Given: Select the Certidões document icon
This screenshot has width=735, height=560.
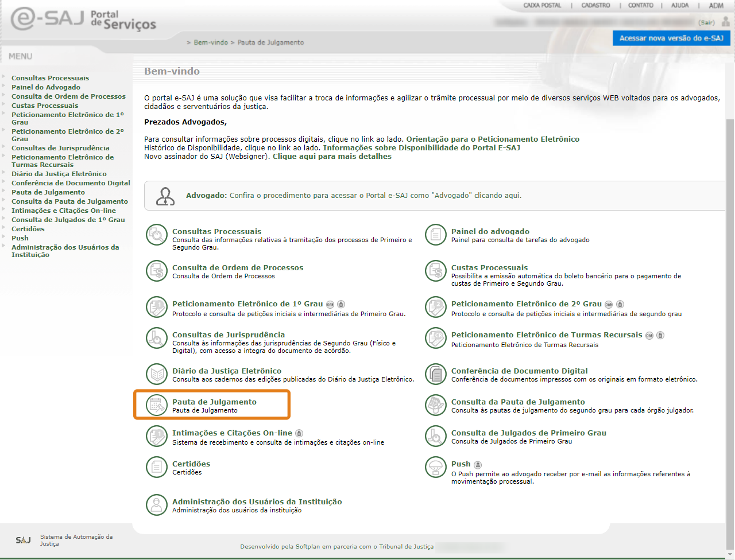Looking at the screenshot, I should [x=156, y=467].
